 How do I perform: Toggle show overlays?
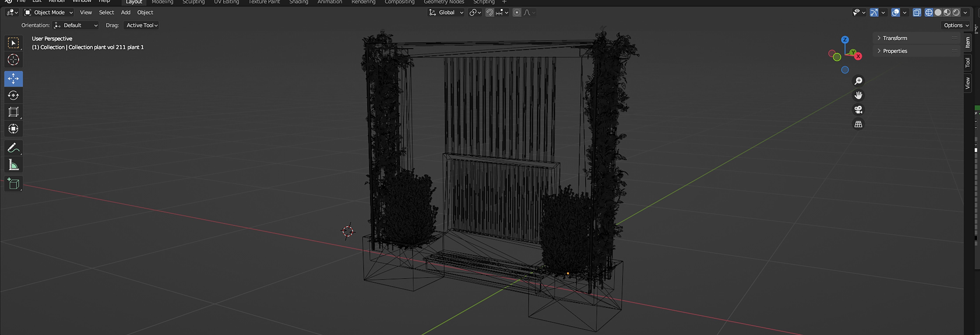(895, 13)
